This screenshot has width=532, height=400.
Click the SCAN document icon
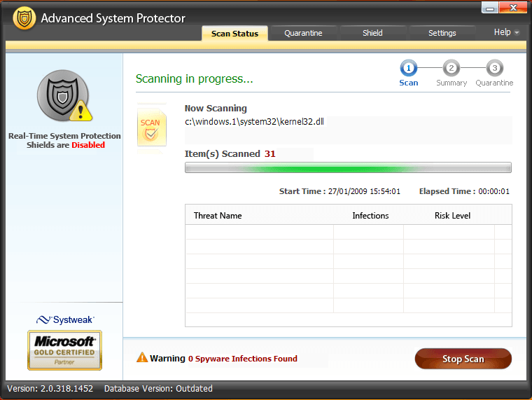151,128
